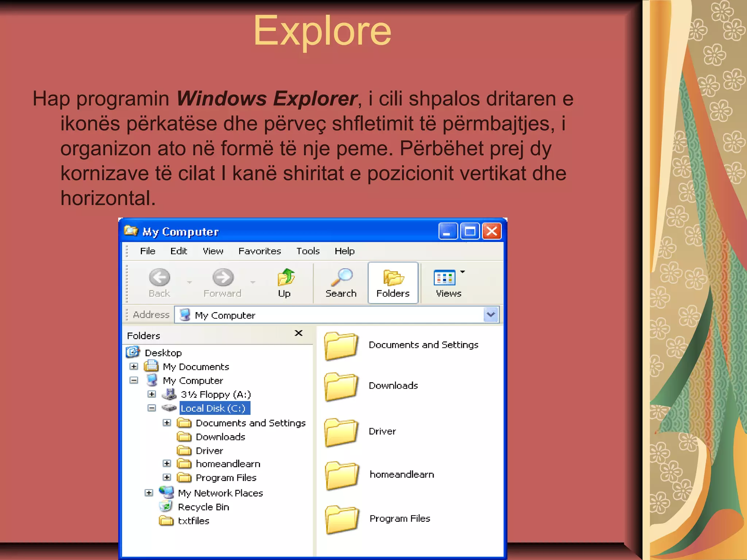
Task: Close the Folders side pane
Action: coord(298,333)
